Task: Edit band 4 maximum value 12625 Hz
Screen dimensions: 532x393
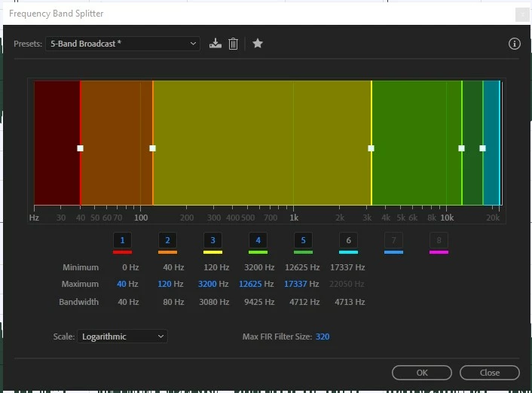Action: point(250,284)
